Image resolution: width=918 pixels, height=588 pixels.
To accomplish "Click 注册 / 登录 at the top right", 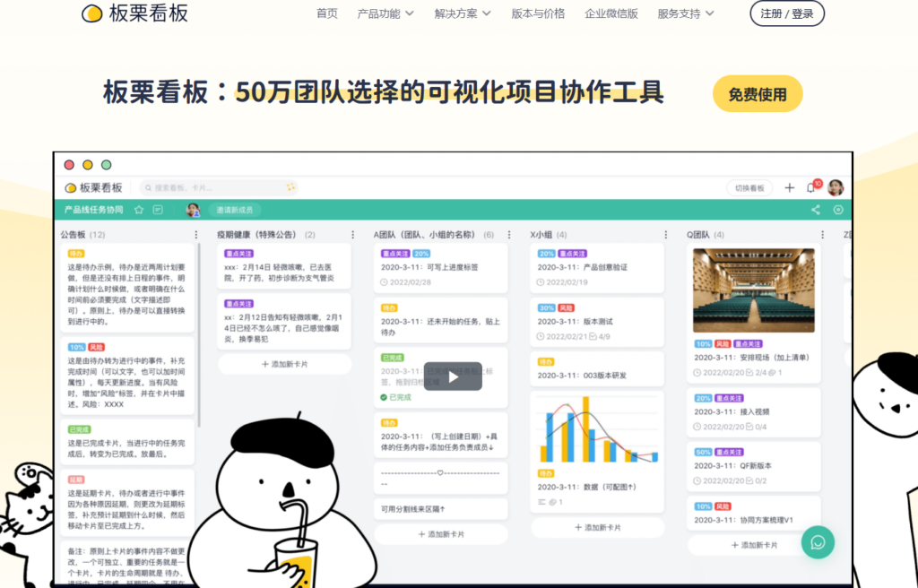I will point(786,13).
